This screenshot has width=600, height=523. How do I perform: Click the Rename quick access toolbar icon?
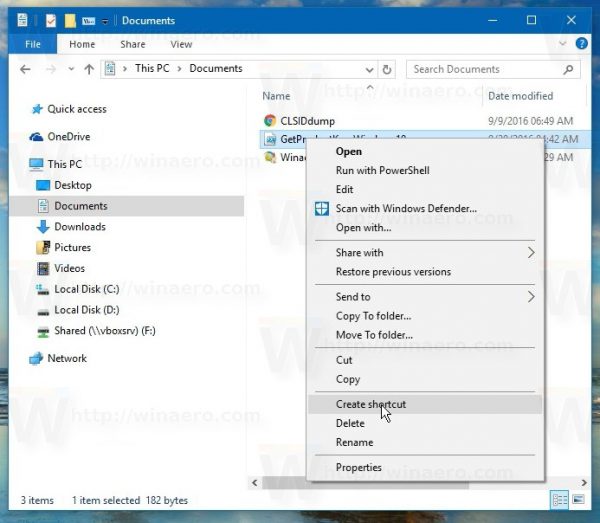click(x=88, y=21)
